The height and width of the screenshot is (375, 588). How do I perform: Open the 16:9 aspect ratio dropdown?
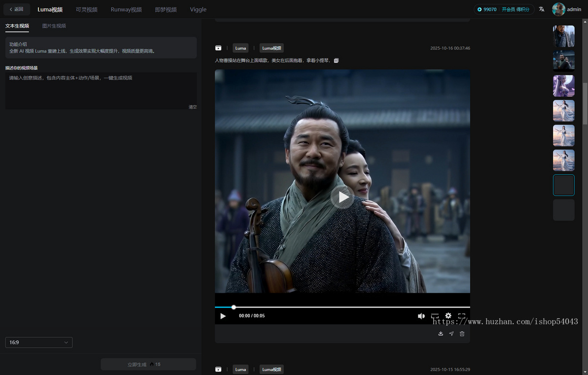tap(39, 342)
